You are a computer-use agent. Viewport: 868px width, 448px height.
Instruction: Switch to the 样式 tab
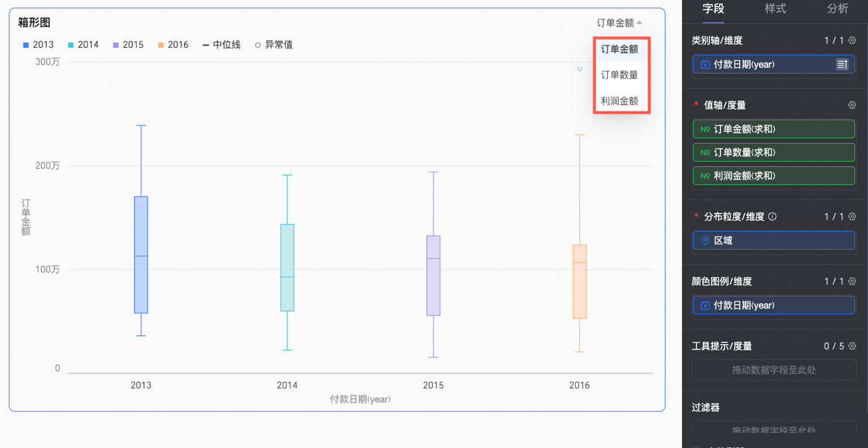coord(775,9)
